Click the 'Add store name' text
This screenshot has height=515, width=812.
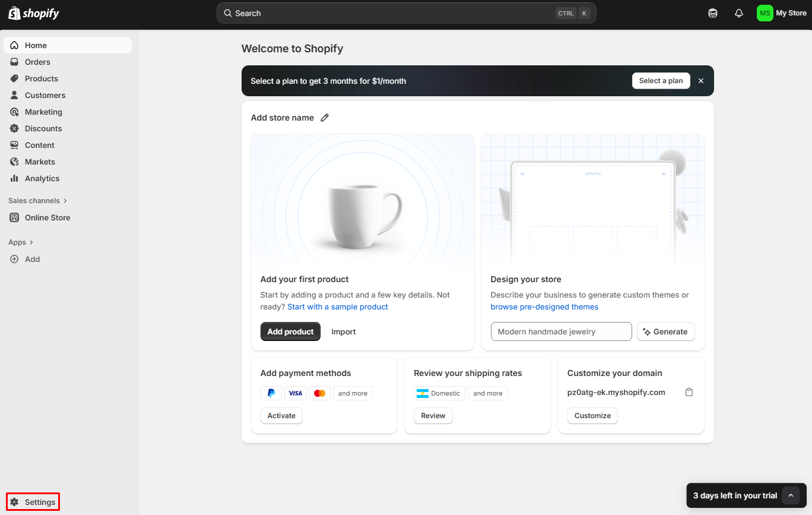point(283,118)
